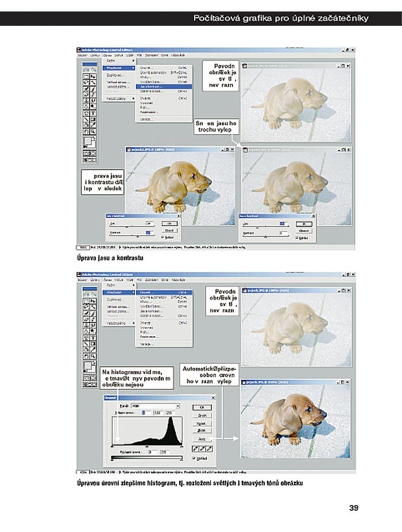Select the Move tool in upper Photoshop toolbox
402x532 pixels.
point(92,76)
